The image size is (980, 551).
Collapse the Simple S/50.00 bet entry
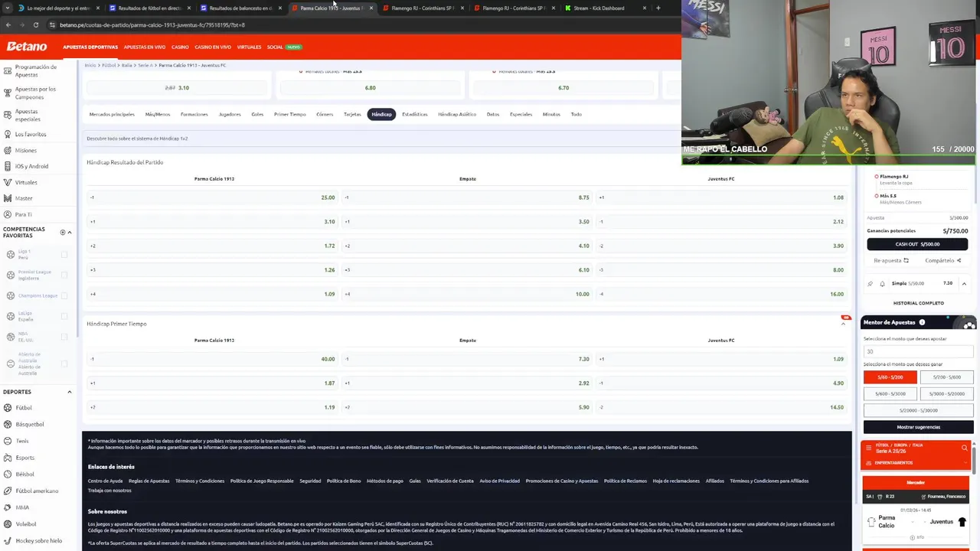coord(964,284)
